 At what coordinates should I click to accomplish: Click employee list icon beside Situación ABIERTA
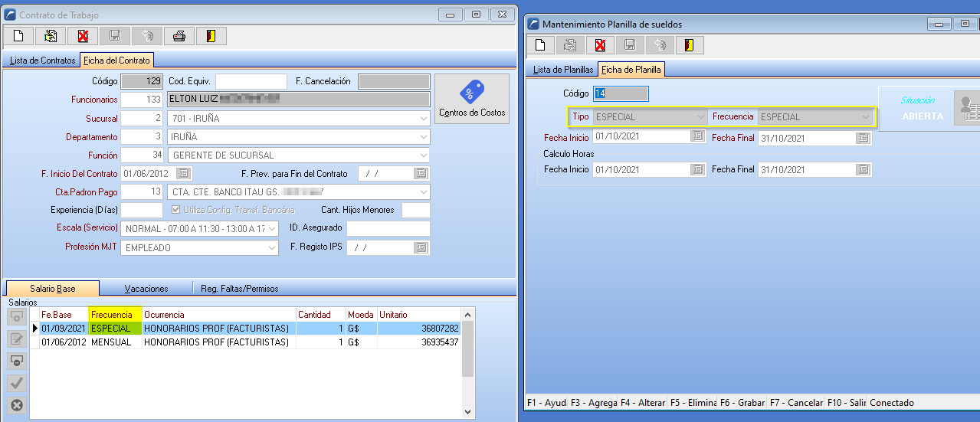click(967, 108)
